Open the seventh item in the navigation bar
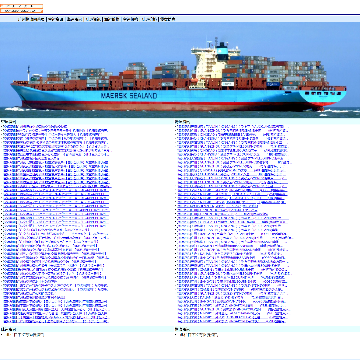This screenshot has height=360, width=360. tap(149, 19)
